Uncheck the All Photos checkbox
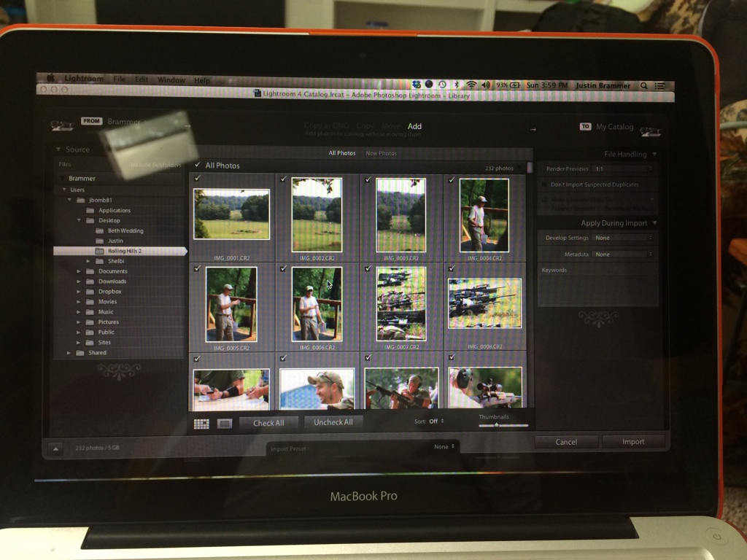 click(197, 165)
